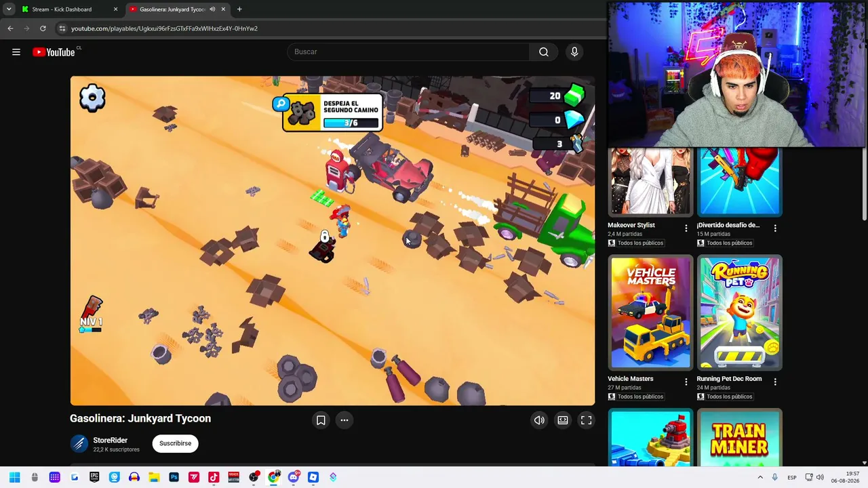Screen dimensions: 868x488
Task: Open the browser tab search dropdown
Action: point(9,9)
